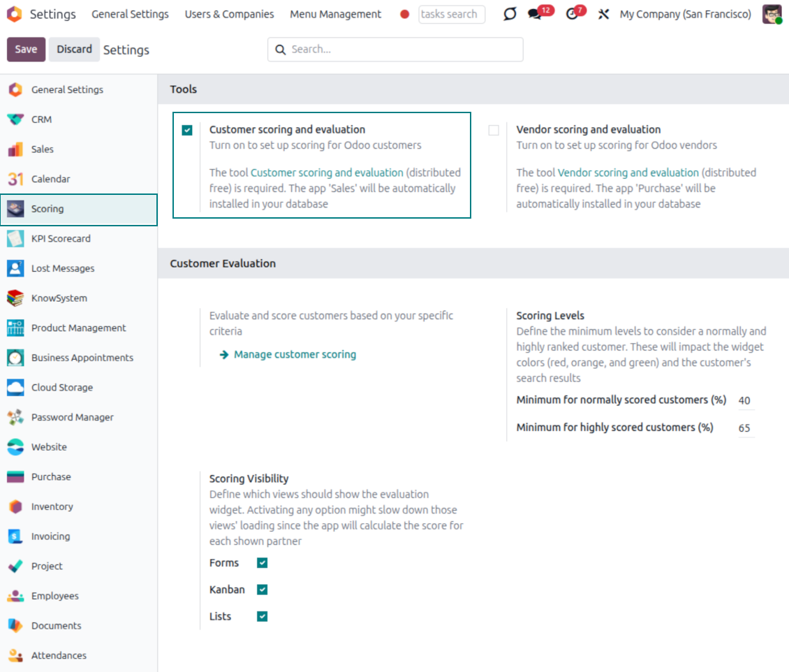This screenshot has width=789, height=672.
Task: Open the General Settings top menu
Action: coord(130,14)
